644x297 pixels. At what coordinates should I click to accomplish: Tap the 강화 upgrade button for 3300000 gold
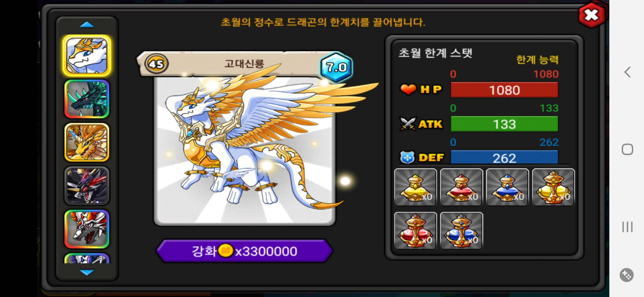[244, 251]
